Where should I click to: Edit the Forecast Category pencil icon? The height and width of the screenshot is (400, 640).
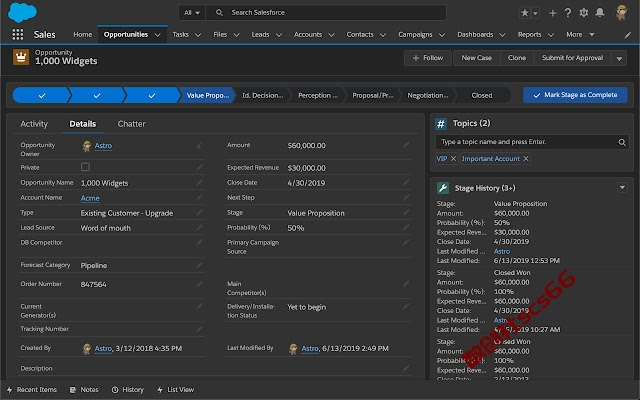199,265
